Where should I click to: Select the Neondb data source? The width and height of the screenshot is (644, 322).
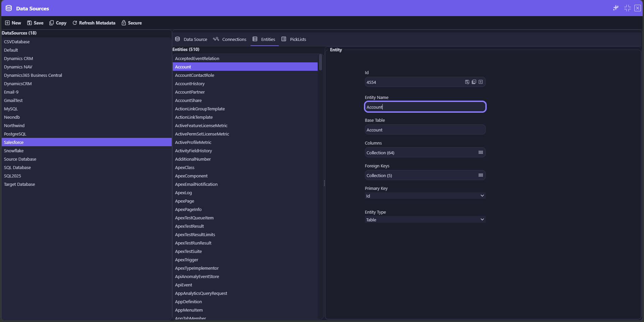(87, 117)
